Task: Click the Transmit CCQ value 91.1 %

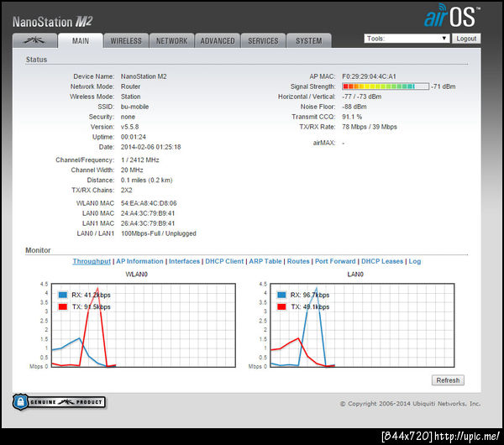Action: point(352,117)
